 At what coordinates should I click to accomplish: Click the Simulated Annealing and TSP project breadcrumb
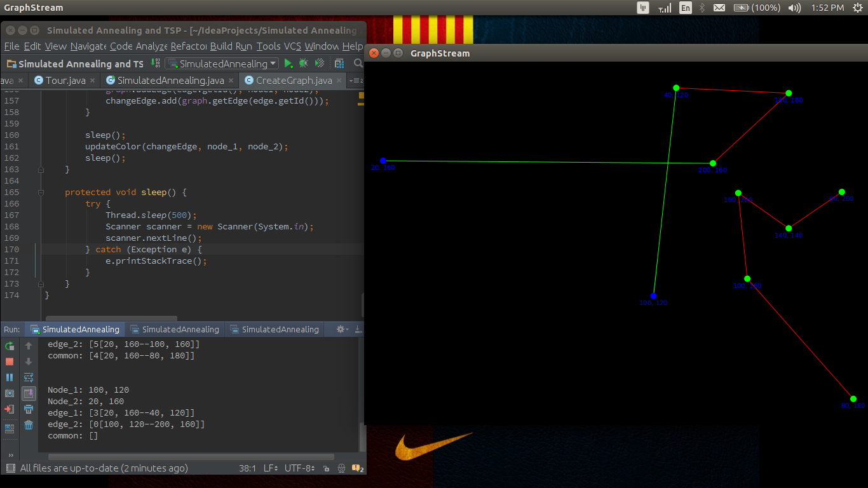tap(75, 64)
